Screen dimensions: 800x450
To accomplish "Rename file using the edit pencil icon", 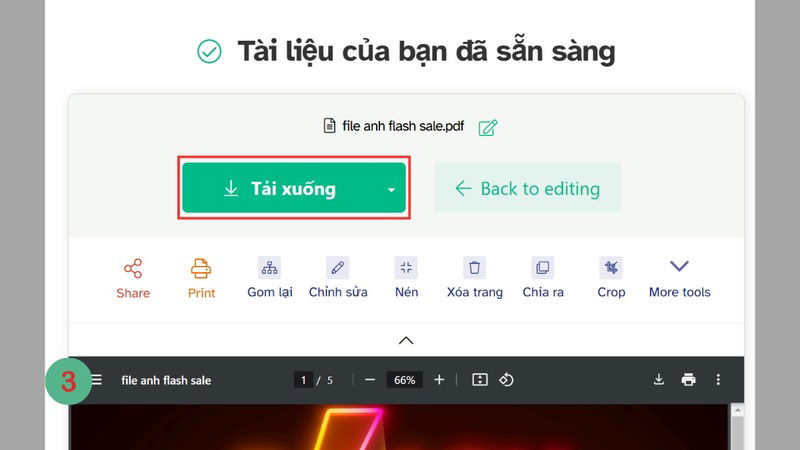I will pos(488,127).
